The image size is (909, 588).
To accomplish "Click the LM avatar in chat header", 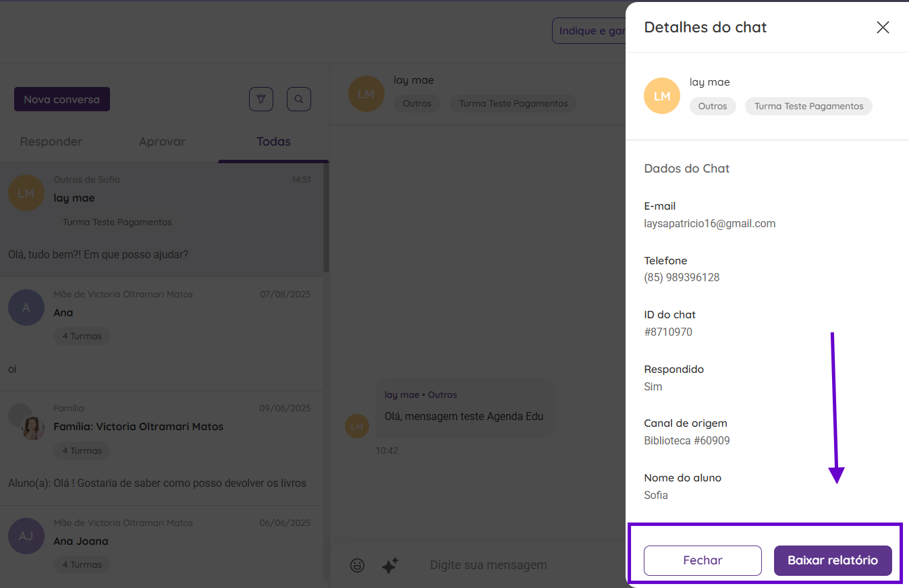I will [366, 94].
